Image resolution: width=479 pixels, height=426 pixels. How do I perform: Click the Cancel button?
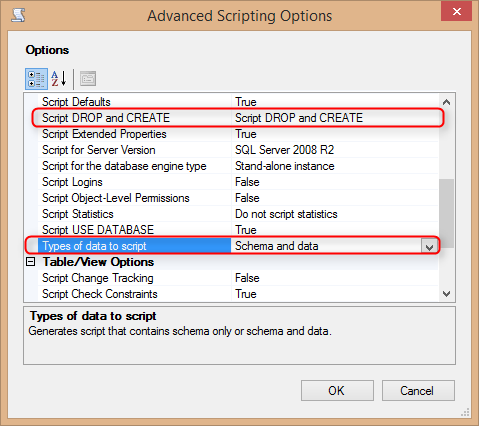pyautogui.click(x=418, y=390)
